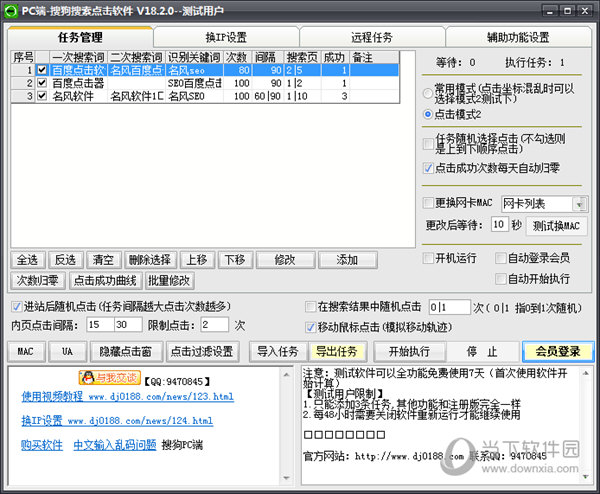Click the 清空 button

click(103, 260)
